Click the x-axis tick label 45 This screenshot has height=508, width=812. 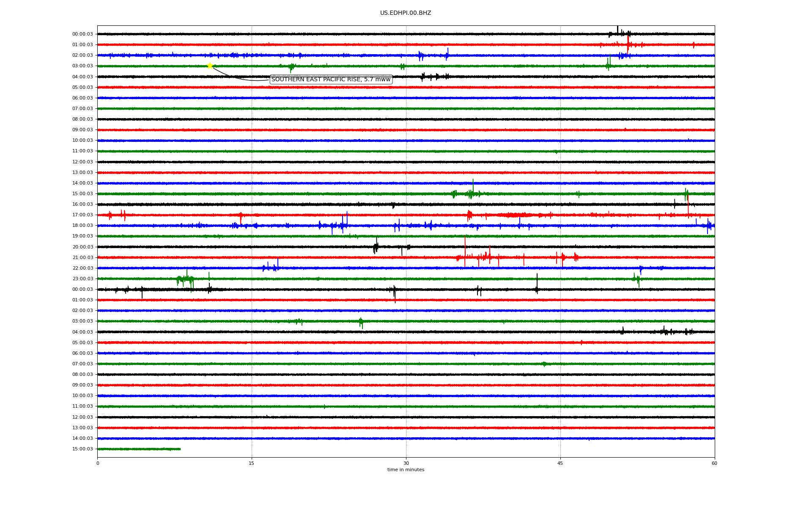(560, 463)
